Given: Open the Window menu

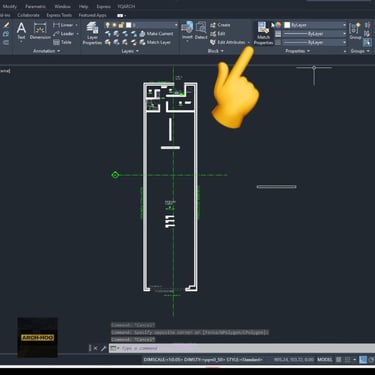Looking at the screenshot, I should pyautogui.click(x=62, y=6).
